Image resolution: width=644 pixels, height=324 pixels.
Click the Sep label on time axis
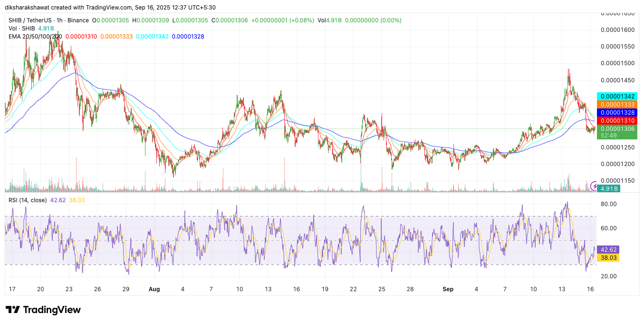(x=448, y=289)
